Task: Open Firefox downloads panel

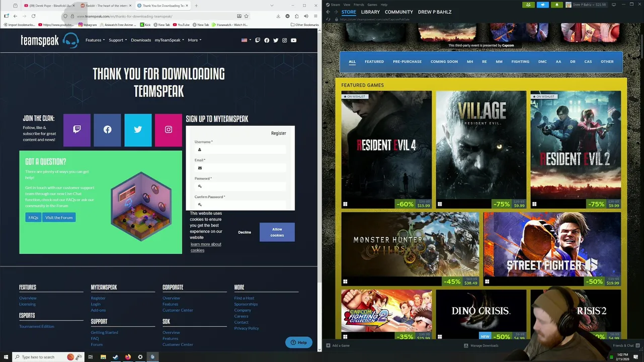Action: (x=278, y=16)
